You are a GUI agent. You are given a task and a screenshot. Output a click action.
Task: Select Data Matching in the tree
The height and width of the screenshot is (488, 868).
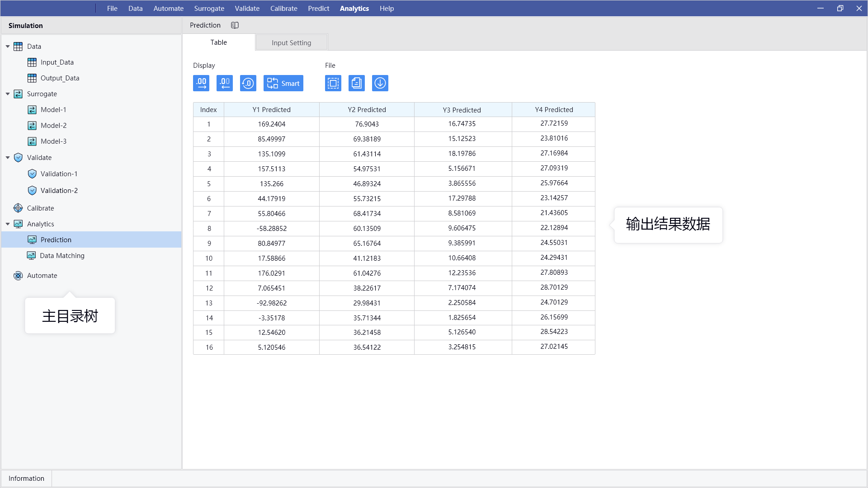(x=62, y=256)
